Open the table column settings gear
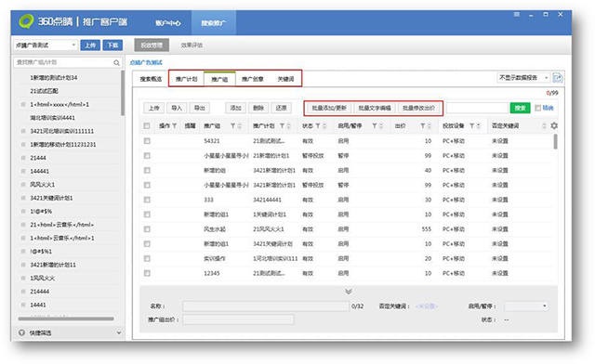The image size is (595, 364). click(x=554, y=125)
